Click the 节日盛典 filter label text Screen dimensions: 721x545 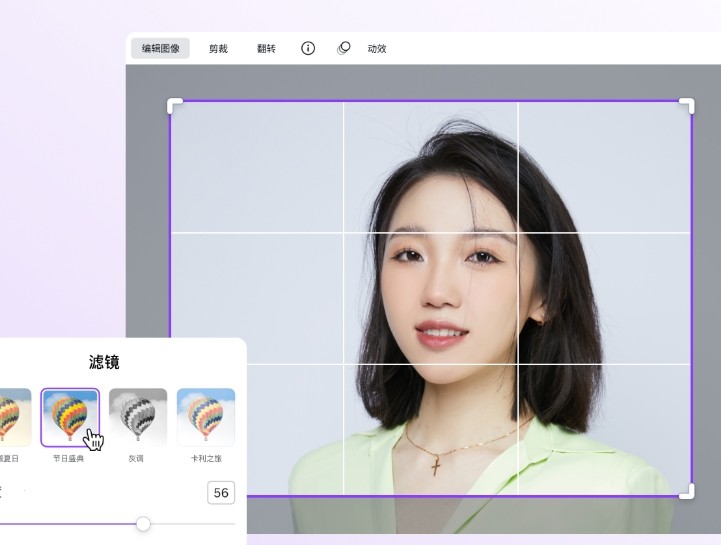click(69, 459)
